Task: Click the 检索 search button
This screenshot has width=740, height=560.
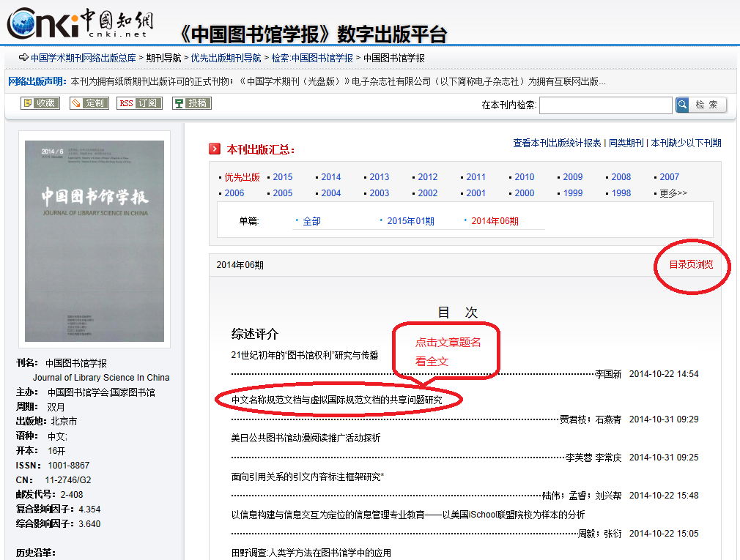Action: coord(708,105)
